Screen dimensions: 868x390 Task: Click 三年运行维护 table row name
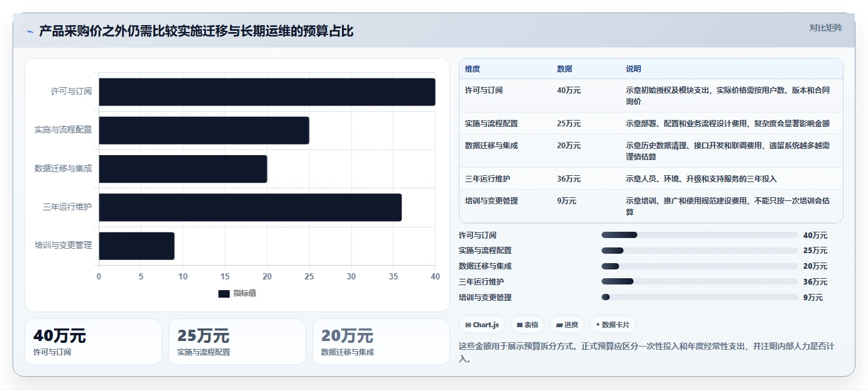point(488,179)
